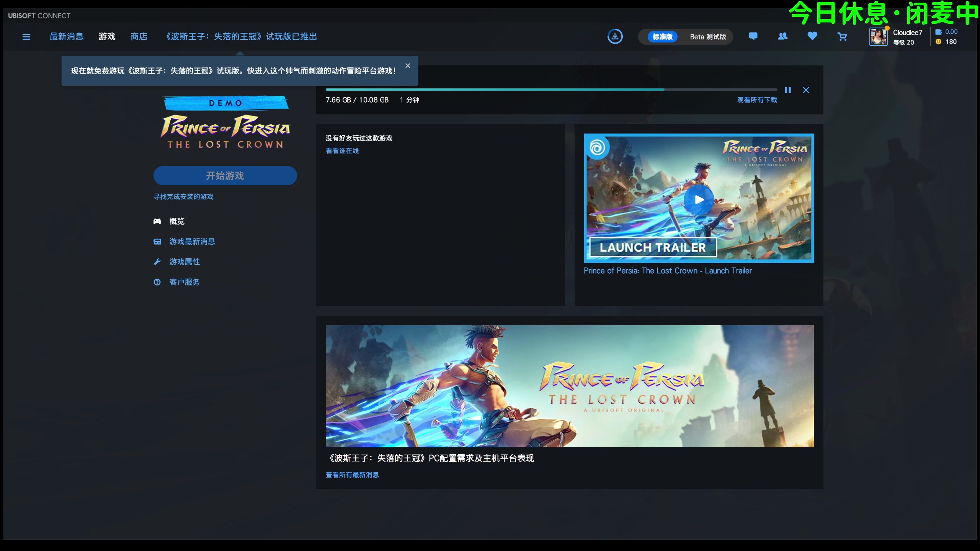Viewport: 980px width, 551px height.
Task: Click the Cloudlee7 profile avatar
Action: tap(879, 37)
